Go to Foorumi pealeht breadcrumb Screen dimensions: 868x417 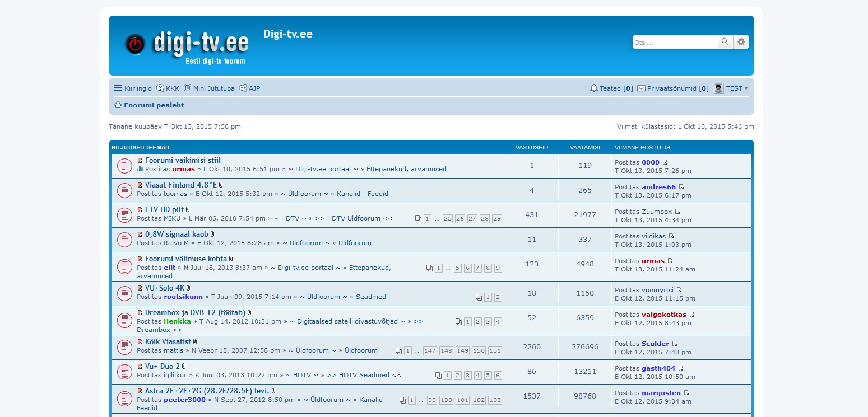pos(154,105)
